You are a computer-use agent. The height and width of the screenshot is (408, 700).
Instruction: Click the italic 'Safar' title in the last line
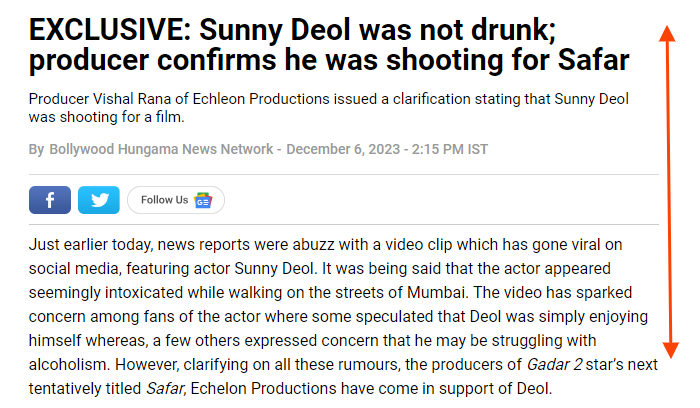[x=164, y=388]
